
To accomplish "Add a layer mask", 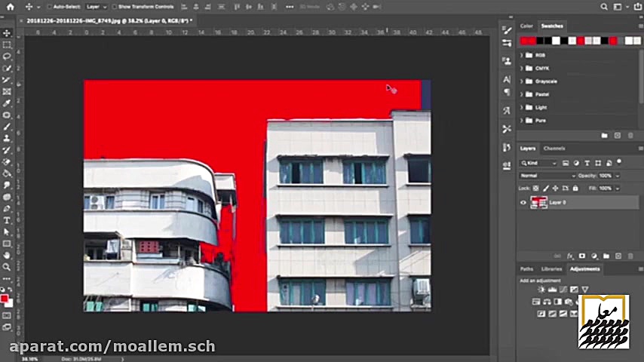I will click(582, 256).
